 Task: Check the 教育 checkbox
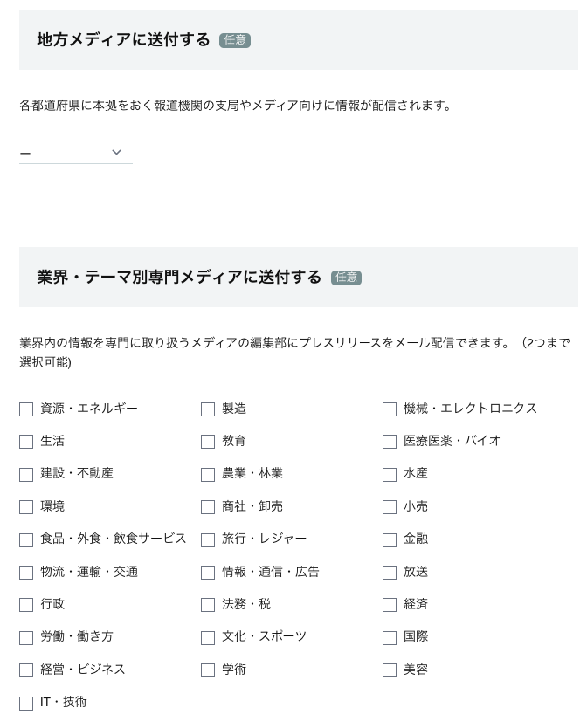coord(208,442)
